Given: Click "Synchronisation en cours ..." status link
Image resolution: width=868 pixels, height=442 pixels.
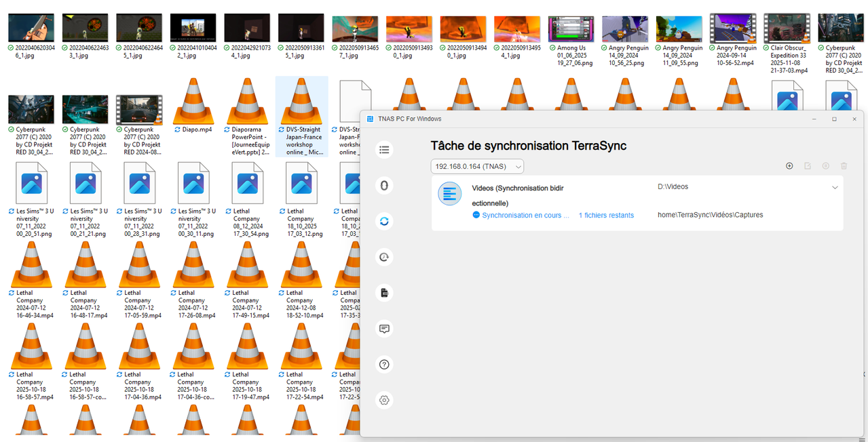Looking at the screenshot, I should (526, 216).
